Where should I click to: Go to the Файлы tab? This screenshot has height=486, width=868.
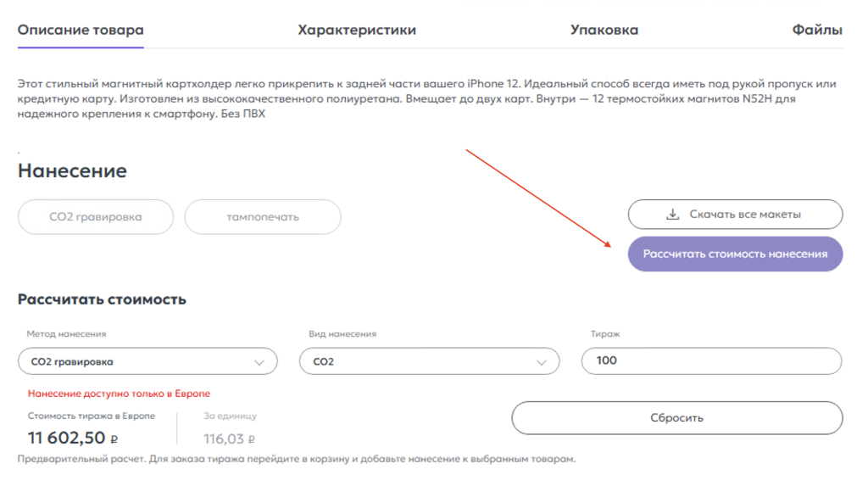817,31
